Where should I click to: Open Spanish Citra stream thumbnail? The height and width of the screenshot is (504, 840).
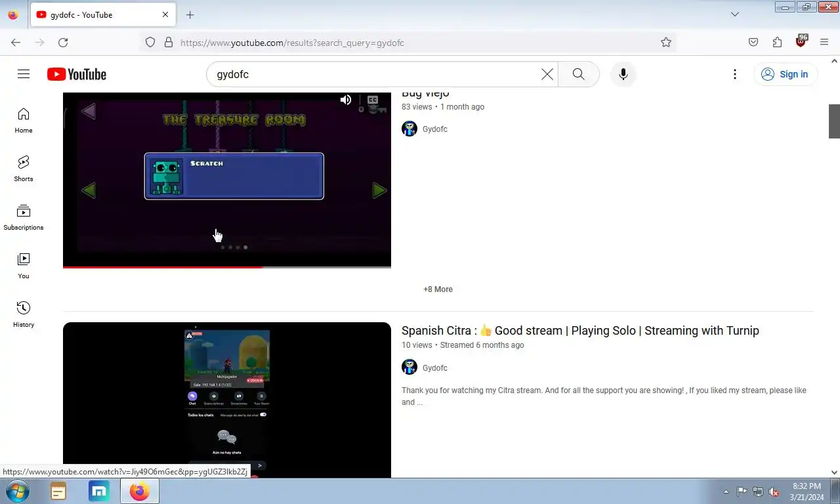[227, 400]
